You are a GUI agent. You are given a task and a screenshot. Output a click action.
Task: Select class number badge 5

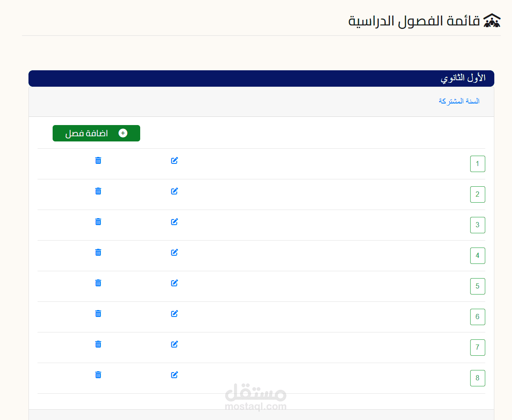[x=477, y=286]
